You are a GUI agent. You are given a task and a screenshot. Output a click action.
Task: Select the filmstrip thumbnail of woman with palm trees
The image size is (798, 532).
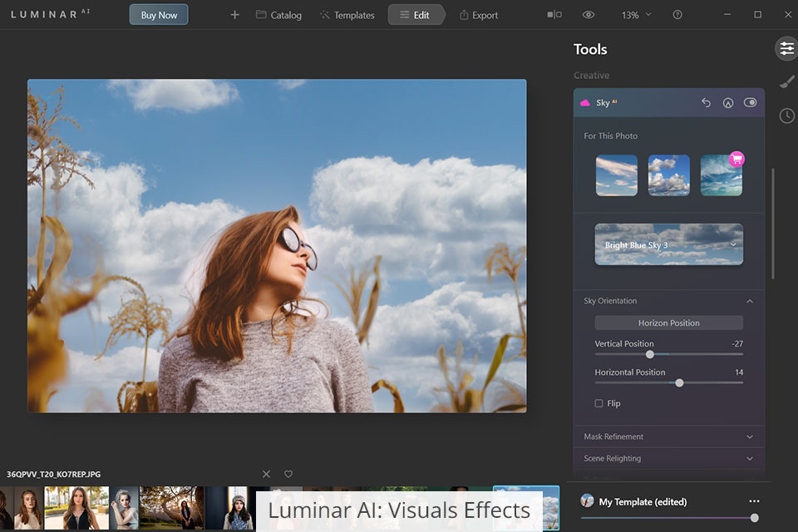click(76, 508)
